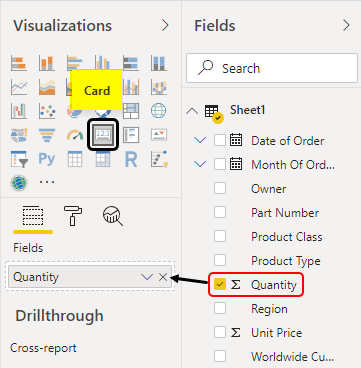This screenshot has width=361, height=368.
Task: Choose the Matrix visual
Action: pyautogui.click(x=103, y=159)
